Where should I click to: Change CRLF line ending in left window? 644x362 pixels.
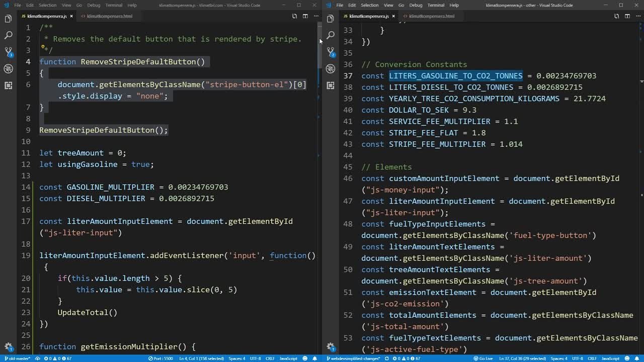270,358
